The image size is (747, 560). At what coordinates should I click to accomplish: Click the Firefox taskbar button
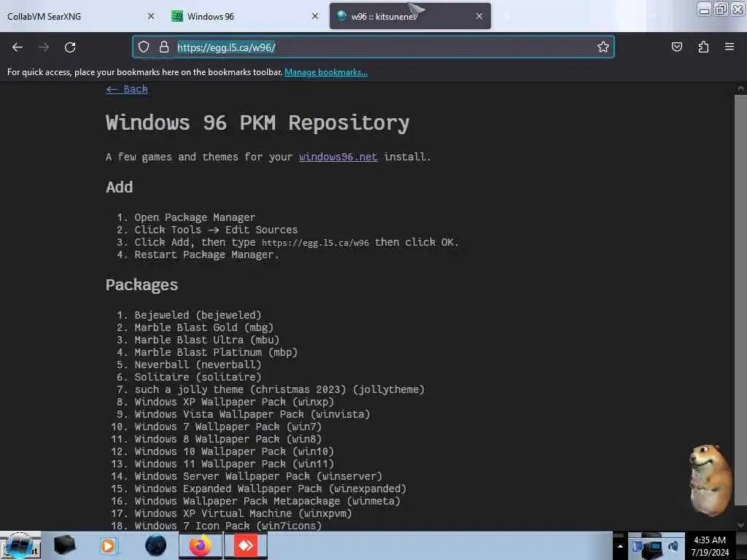pos(201,545)
